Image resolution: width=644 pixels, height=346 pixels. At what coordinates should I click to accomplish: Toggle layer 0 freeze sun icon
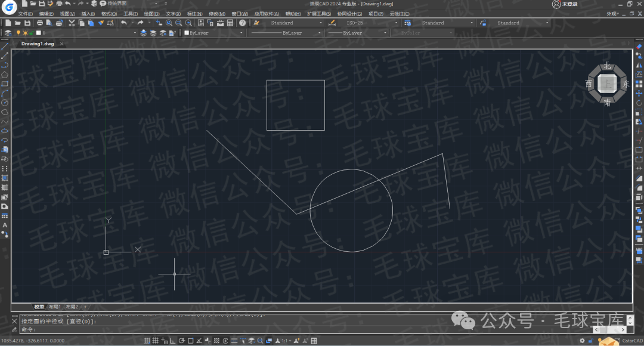point(25,33)
